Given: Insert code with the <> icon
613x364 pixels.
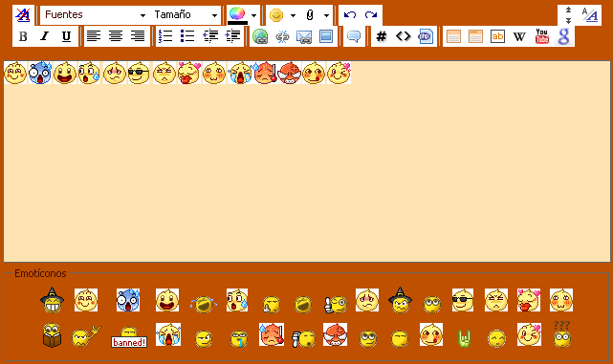Looking at the screenshot, I should tap(403, 36).
